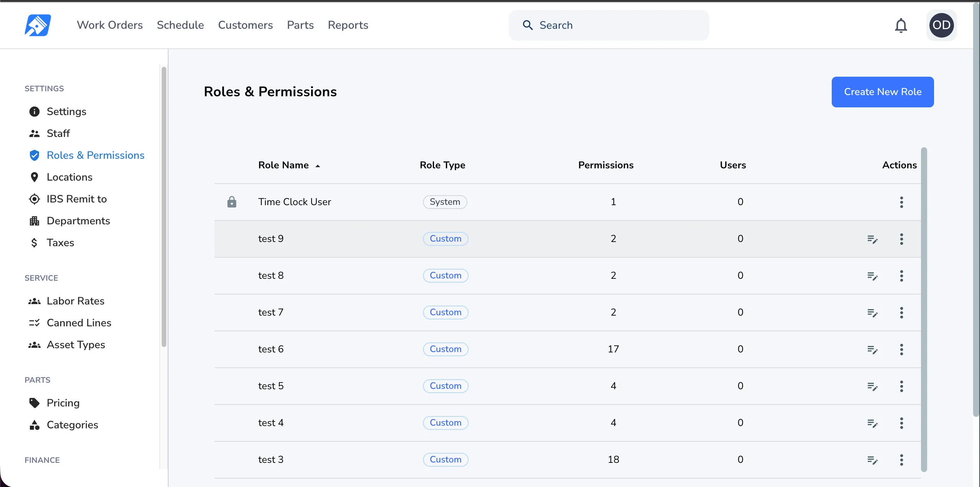Select the test 5 role name
The height and width of the screenshot is (487, 980).
tap(271, 386)
